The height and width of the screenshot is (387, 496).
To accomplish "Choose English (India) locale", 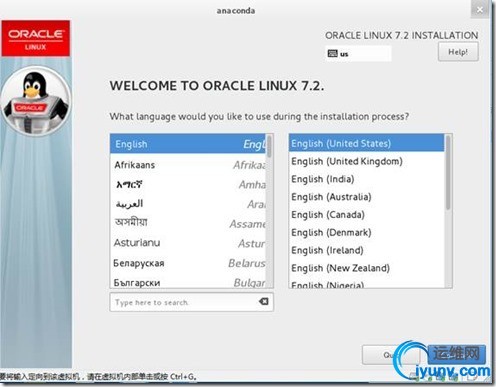I will tap(367, 179).
